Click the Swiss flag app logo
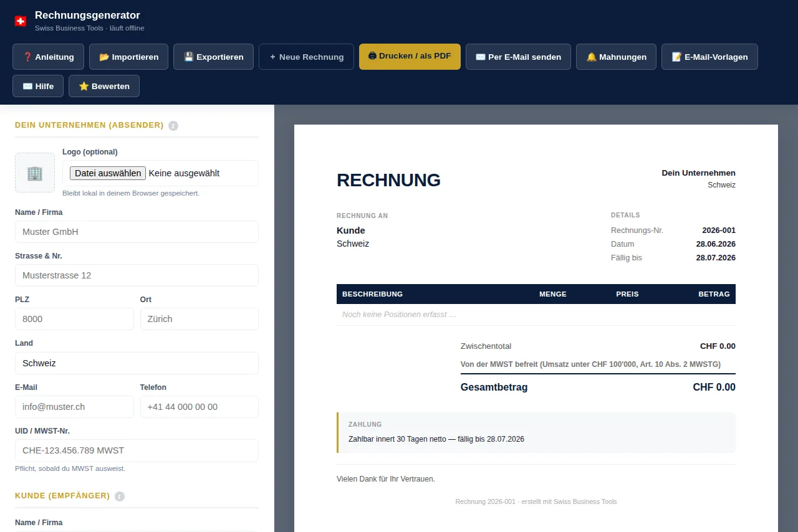Viewport: 798px width, 532px height. 21,21
